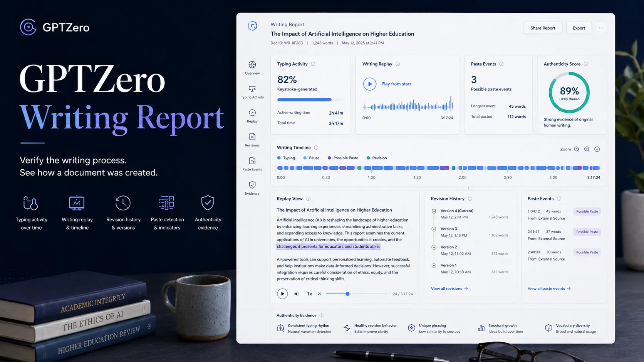Select Version 2 in revision history
644x362 pixels.
[x=470, y=250]
